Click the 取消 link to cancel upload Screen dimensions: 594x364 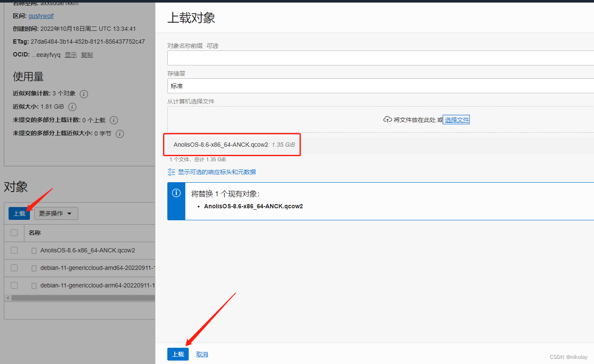tap(202, 354)
